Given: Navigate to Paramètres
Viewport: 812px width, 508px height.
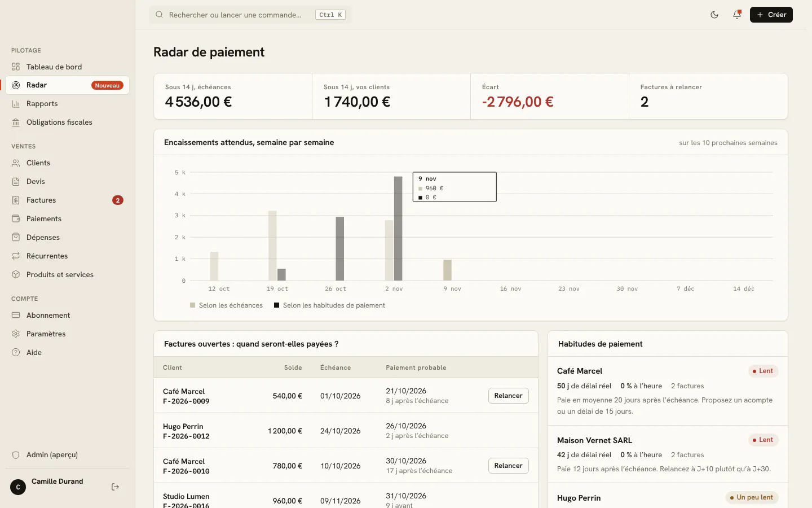Looking at the screenshot, I should coord(68,334).
